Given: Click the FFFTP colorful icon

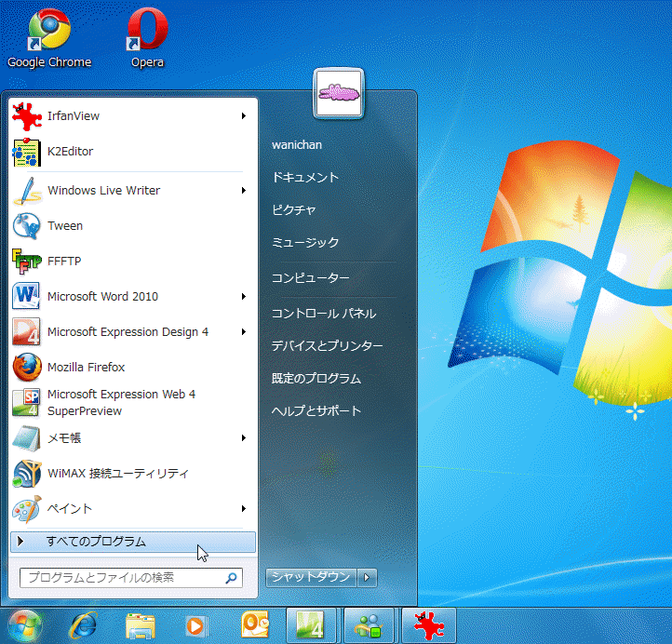Looking at the screenshot, I should tap(27, 261).
